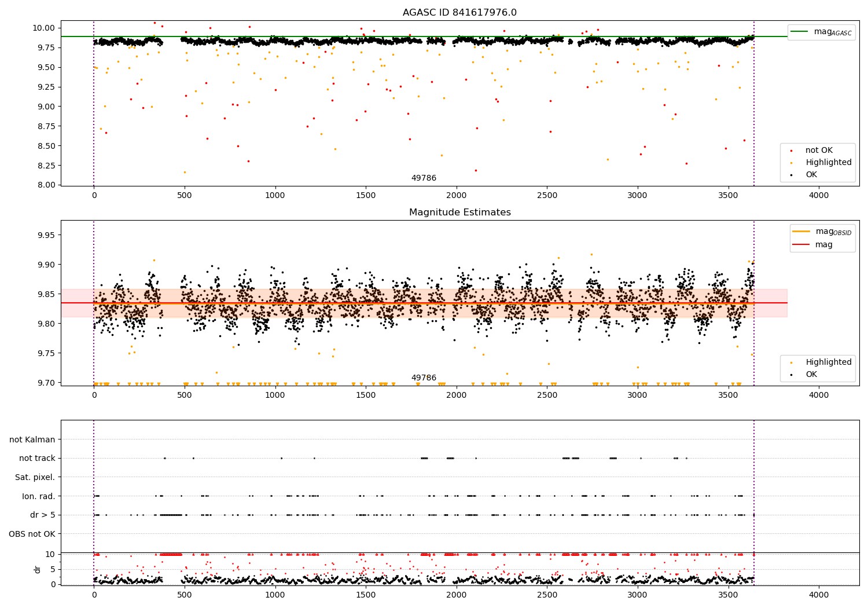Click the red dot marker beside 'not OK' legend
Screen dimensions: 868x608
[x=791, y=151]
